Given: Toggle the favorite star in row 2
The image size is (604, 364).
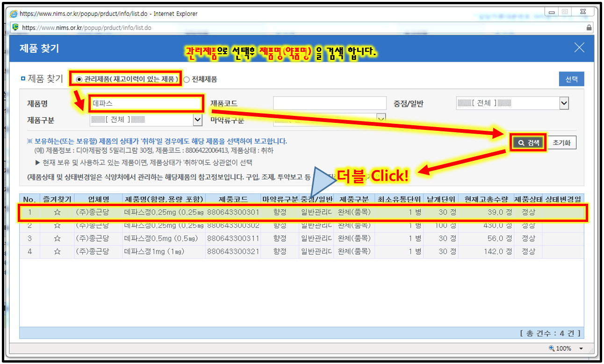Looking at the screenshot, I should pyautogui.click(x=57, y=225).
